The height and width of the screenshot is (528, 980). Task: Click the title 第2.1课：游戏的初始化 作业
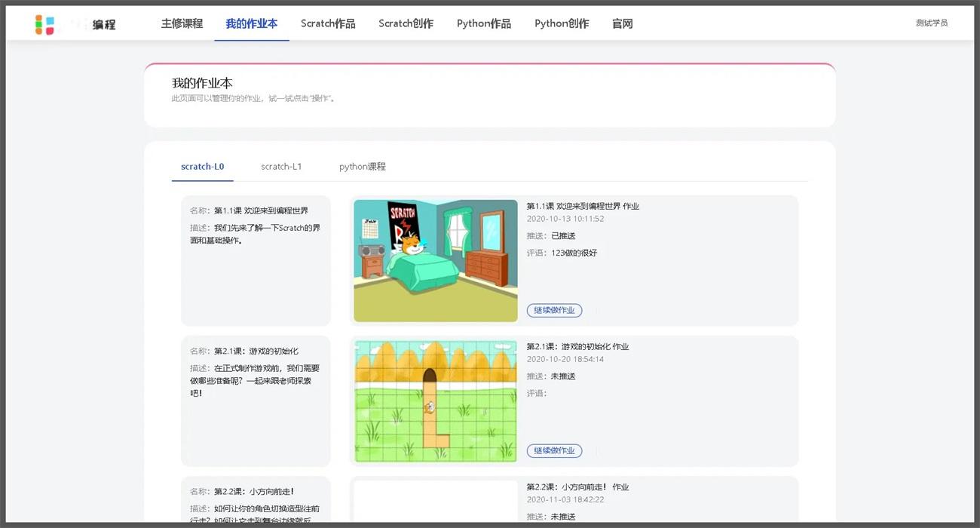coord(577,347)
